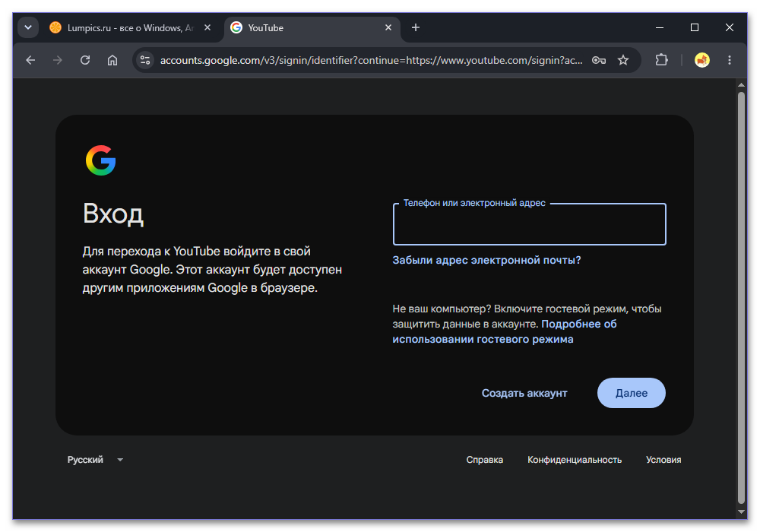Viewport: 760px width, 532px height.
Task: Open the 'Справка' footer link
Action: [x=485, y=460]
